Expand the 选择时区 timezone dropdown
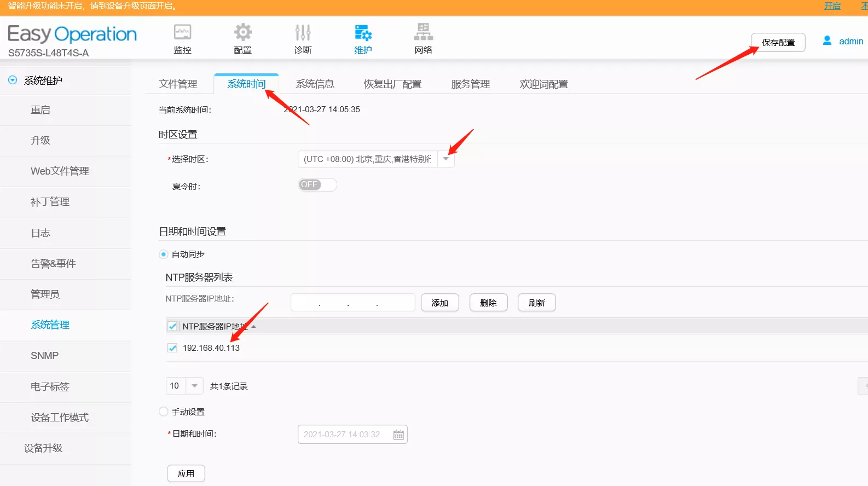 445,159
